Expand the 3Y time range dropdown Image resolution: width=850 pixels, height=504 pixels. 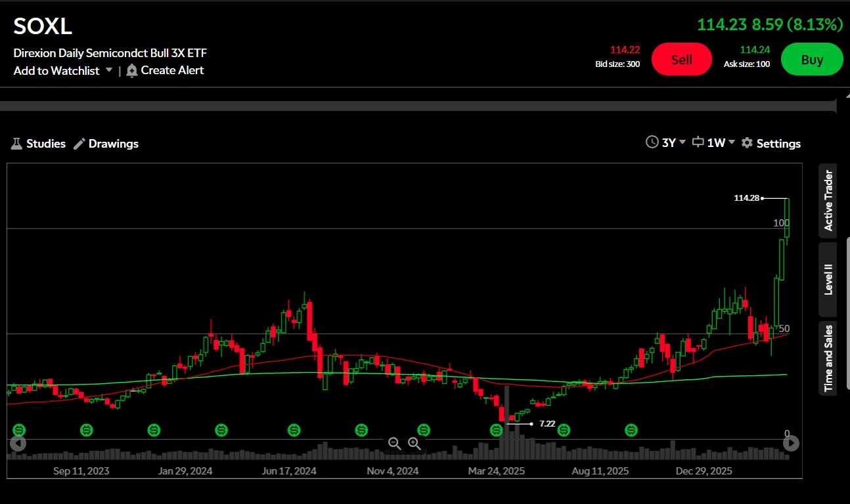tap(665, 142)
